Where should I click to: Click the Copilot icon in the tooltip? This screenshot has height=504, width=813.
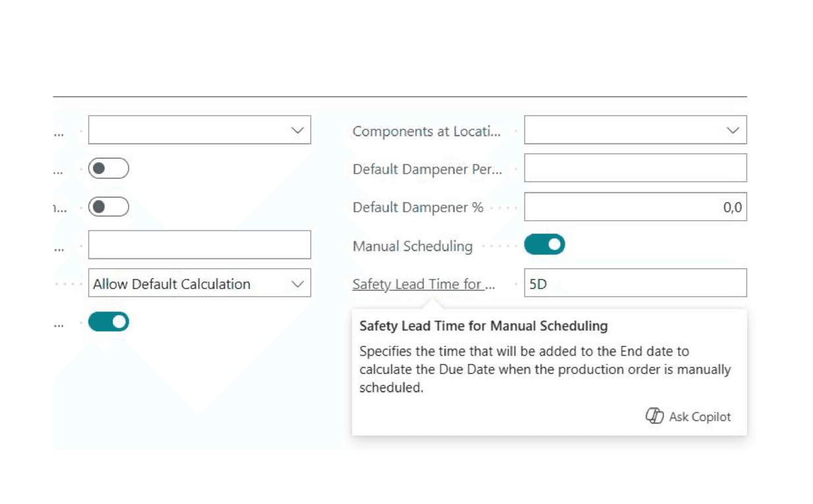coord(653,416)
